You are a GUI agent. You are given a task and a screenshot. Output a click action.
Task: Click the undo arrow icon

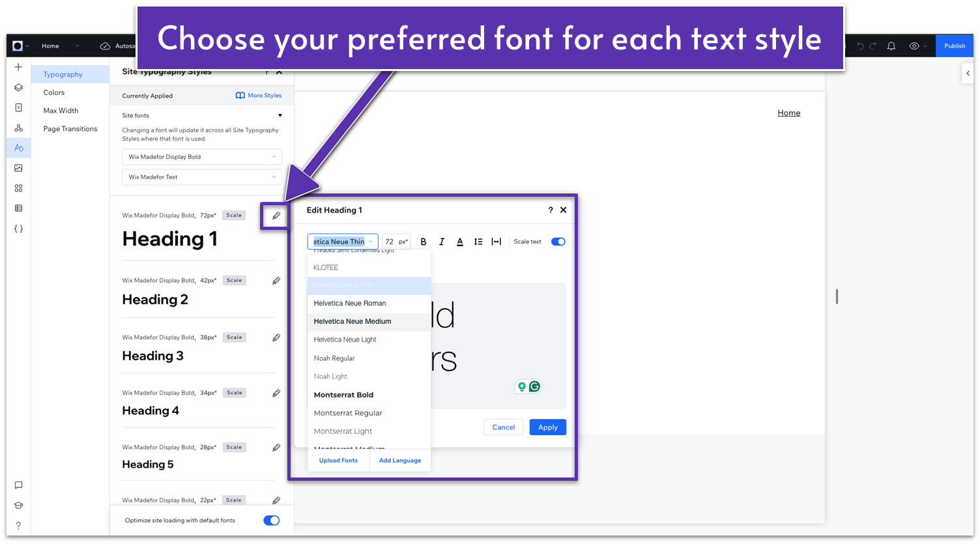tap(860, 46)
